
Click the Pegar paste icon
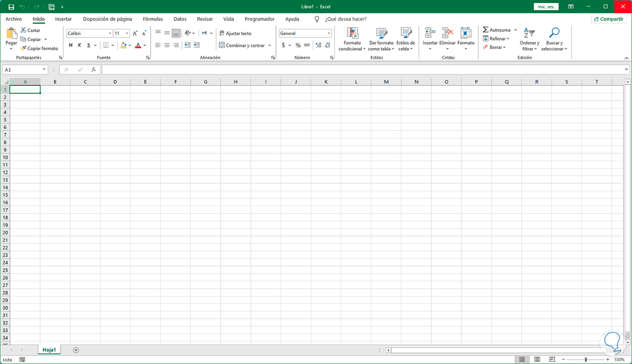pos(11,34)
